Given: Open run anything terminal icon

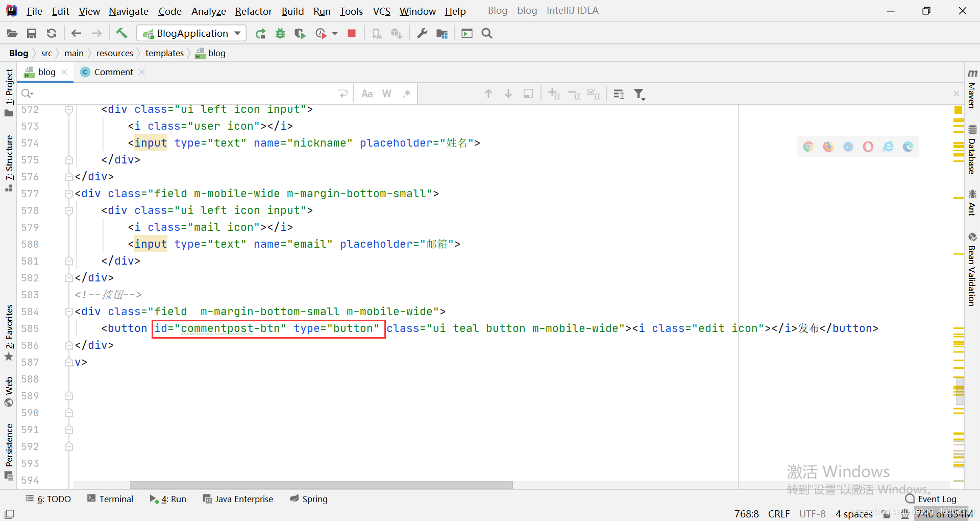Looking at the screenshot, I should click(x=467, y=34).
